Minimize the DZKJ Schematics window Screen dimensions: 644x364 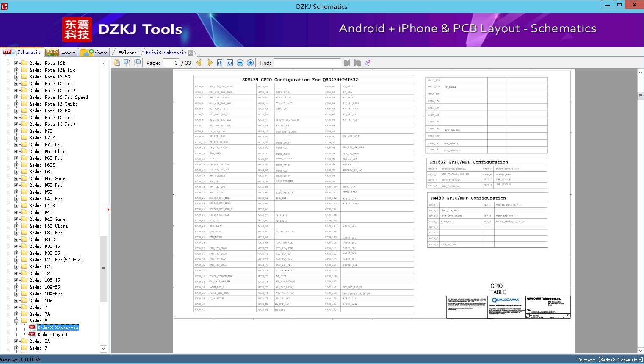click(607, 5)
